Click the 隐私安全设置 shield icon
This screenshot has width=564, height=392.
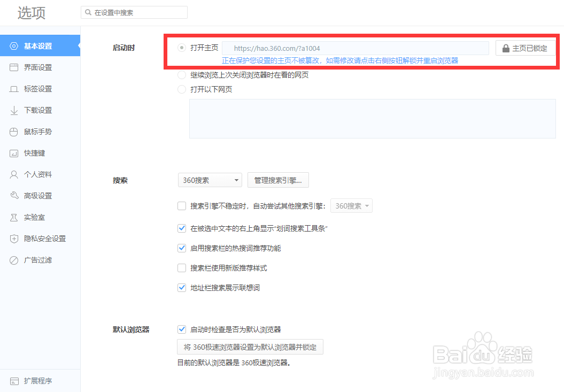click(x=14, y=239)
